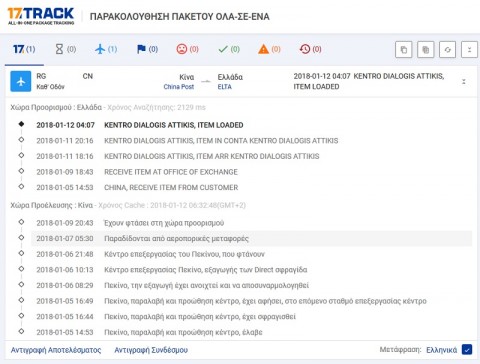Select the 2018-01-07 05:30 tracking event row
The image size is (480, 364).
(x=252, y=238)
